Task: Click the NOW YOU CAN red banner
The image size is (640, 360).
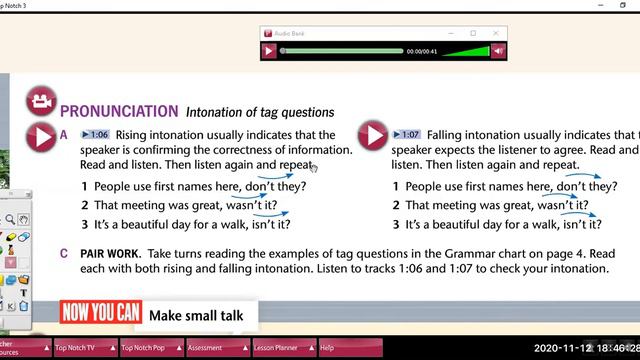Action: click(x=101, y=312)
